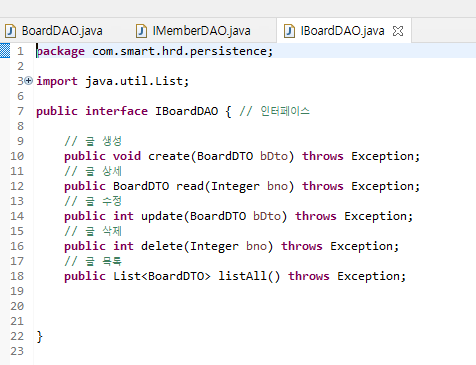This screenshot has height=365, width=476.
Task: Click the '// 글 상세' comment
Action: [x=93, y=171]
